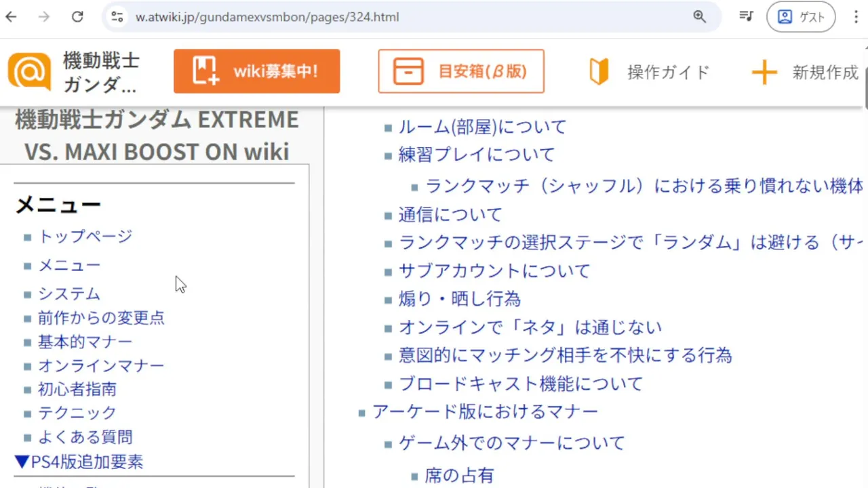Jump to ランクマッチの選択ステージで「ランダム」は避ける

tap(632, 243)
